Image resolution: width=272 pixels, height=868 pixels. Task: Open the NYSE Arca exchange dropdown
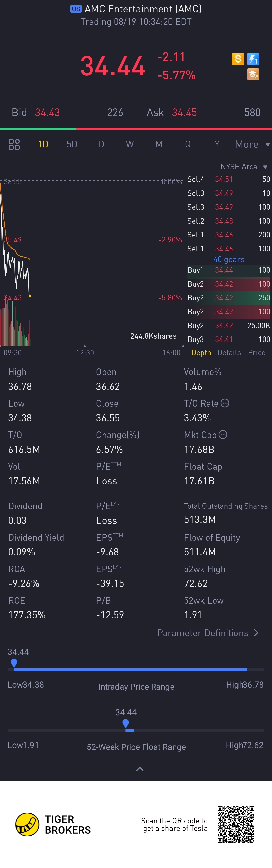[243, 167]
